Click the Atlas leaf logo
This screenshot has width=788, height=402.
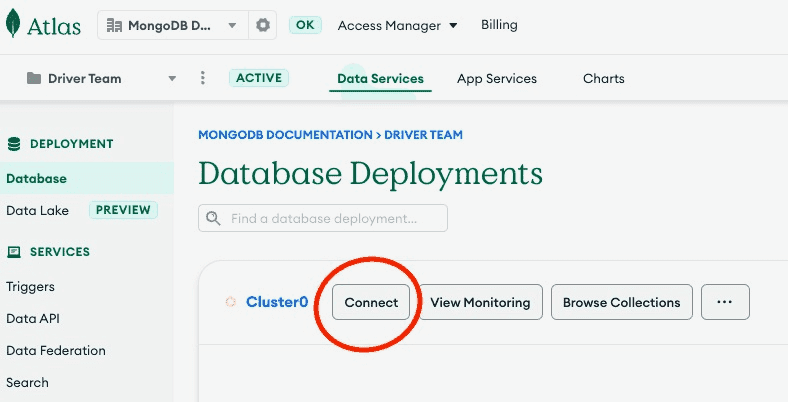pyautogui.click(x=13, y=23)
